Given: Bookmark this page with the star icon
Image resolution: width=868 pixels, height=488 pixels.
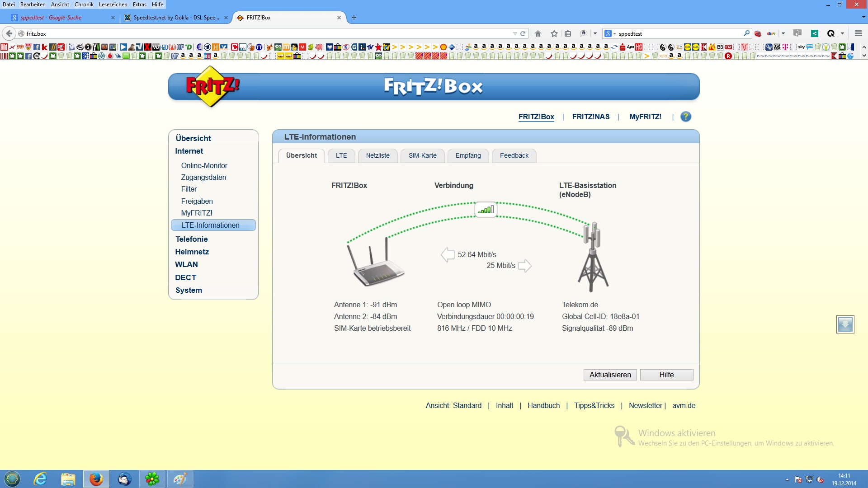Looking at the screenshot, I should (554, 33).
